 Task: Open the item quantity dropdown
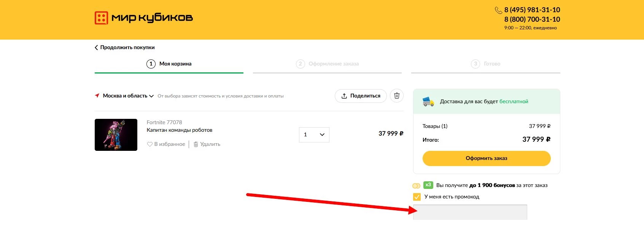pos(314,135)
